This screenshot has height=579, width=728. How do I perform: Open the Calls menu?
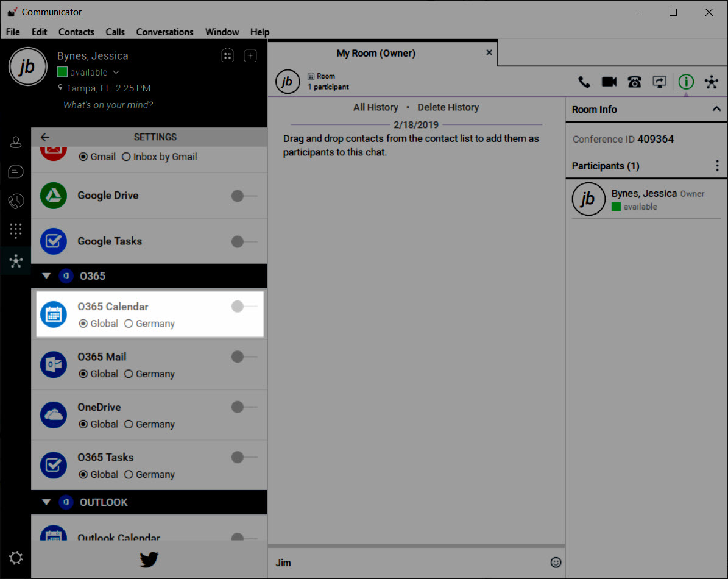tap(115, 32)
